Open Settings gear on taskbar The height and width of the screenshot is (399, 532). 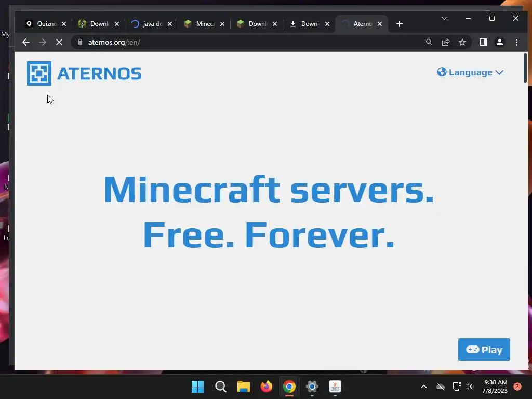[x=312, y=387]
